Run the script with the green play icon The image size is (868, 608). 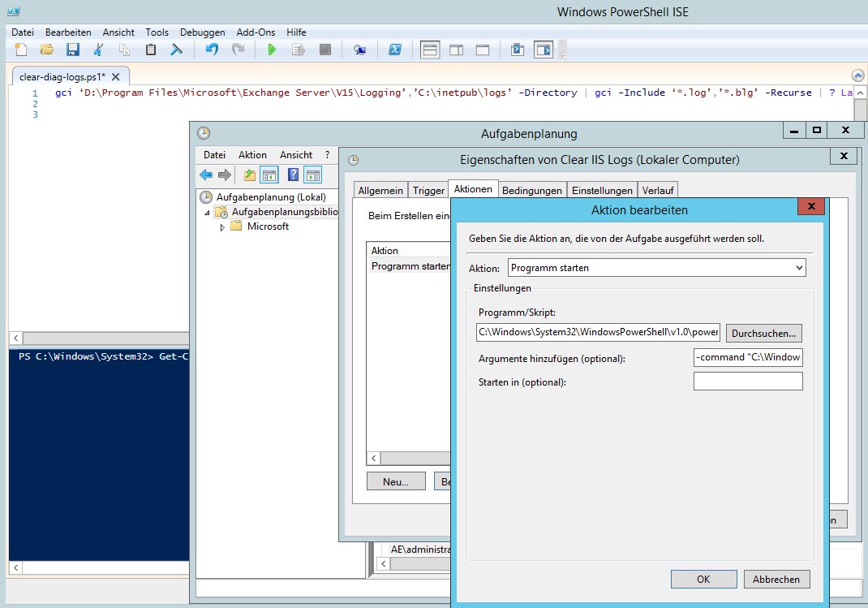tap(272, 50)
